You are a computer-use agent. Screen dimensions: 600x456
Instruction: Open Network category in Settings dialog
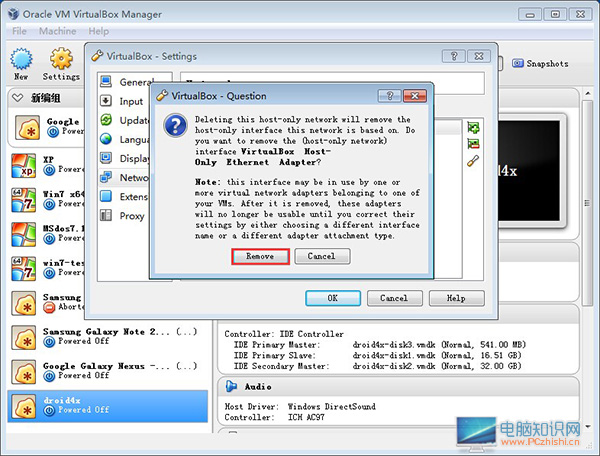pos(124,178)
